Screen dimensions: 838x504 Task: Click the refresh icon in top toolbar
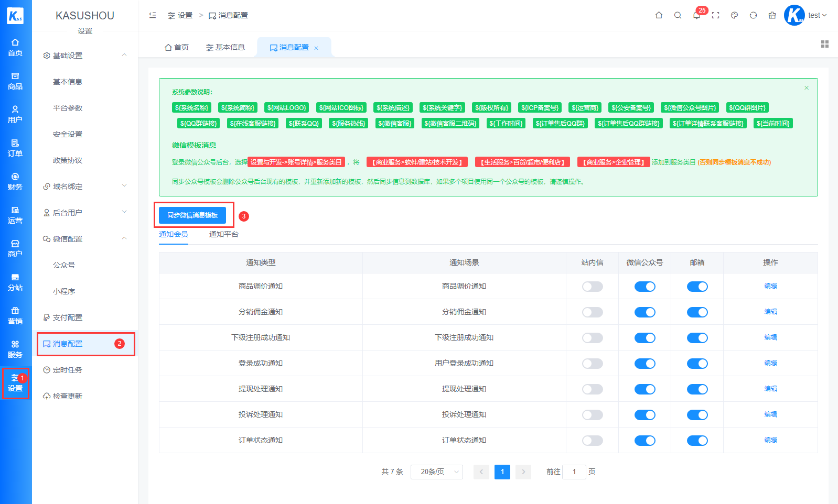pyautogui.click(x=753, y=15)
